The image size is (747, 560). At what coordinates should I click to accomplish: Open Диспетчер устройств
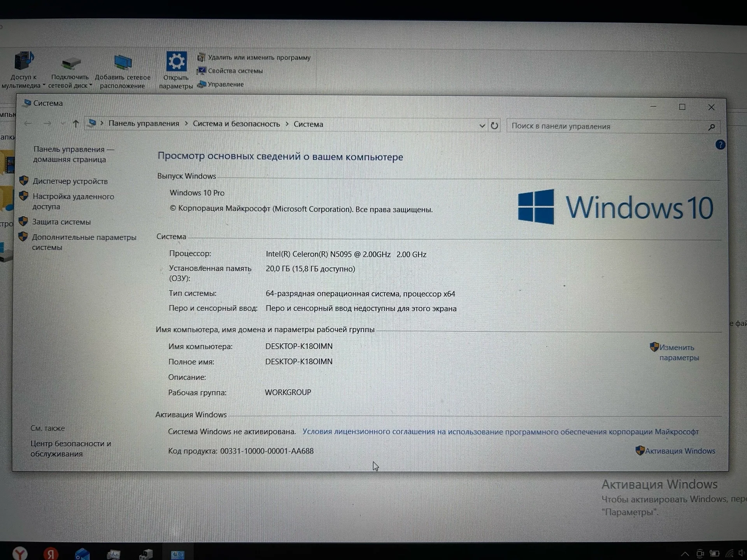[x=70, y=181]
